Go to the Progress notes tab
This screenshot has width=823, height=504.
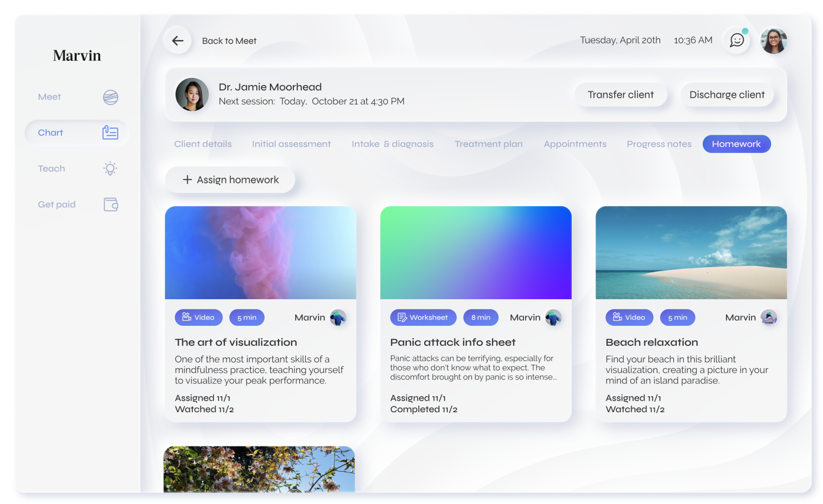tap(659, 144)
